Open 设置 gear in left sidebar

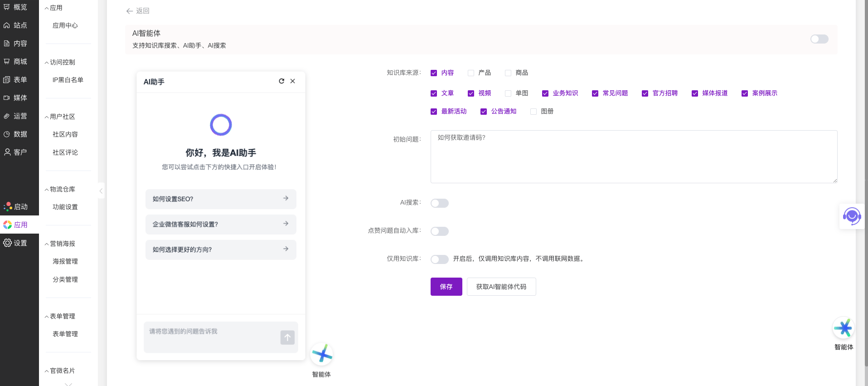coord(15,243)
